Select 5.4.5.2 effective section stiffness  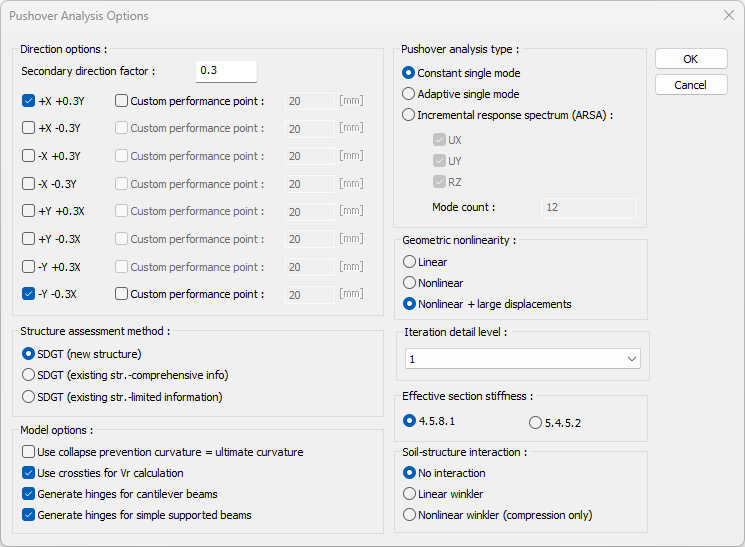coord(535,423)
